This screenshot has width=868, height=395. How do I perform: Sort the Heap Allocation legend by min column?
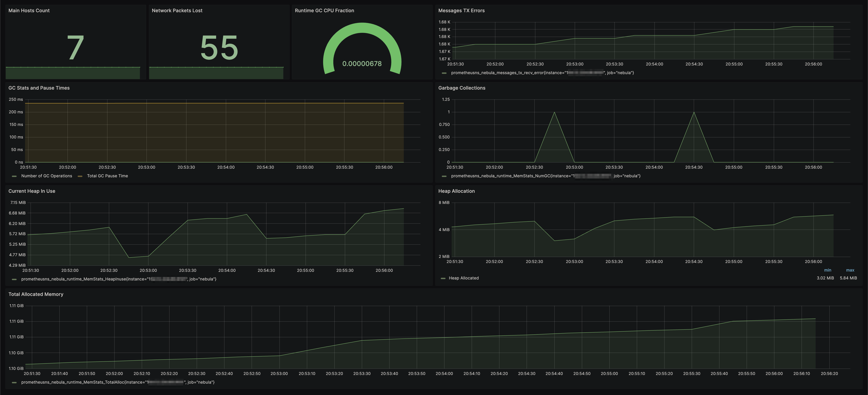point(827,270)
